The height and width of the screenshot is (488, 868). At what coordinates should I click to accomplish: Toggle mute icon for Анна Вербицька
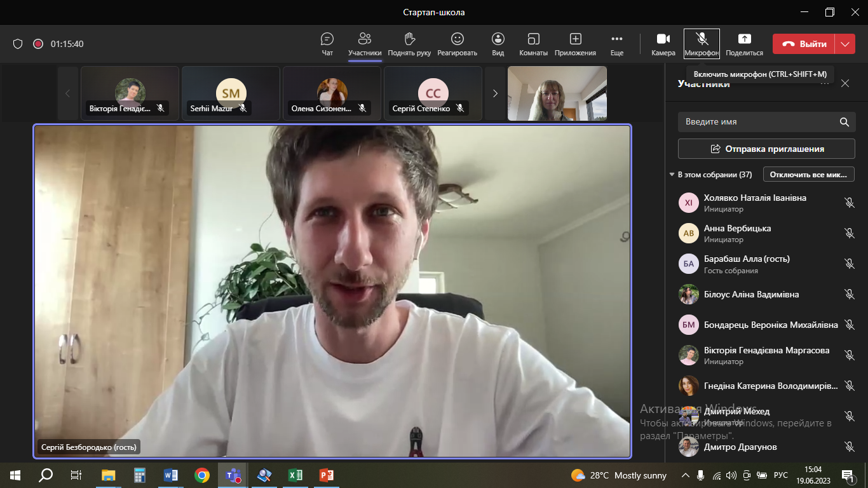tap(849, 233)
